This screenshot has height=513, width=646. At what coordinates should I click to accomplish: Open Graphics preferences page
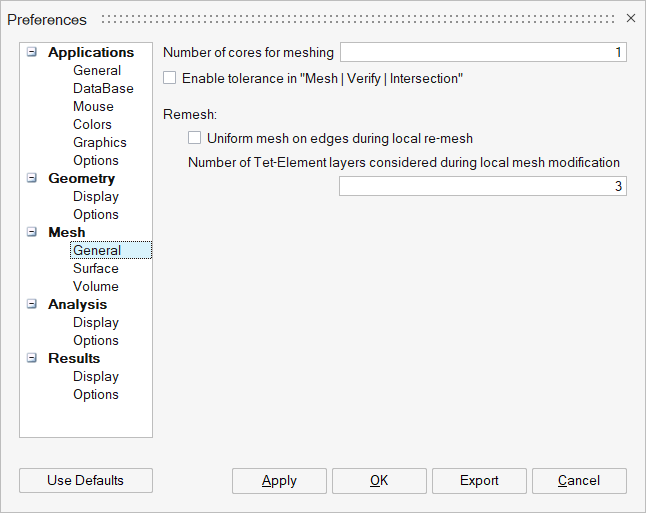99,142
